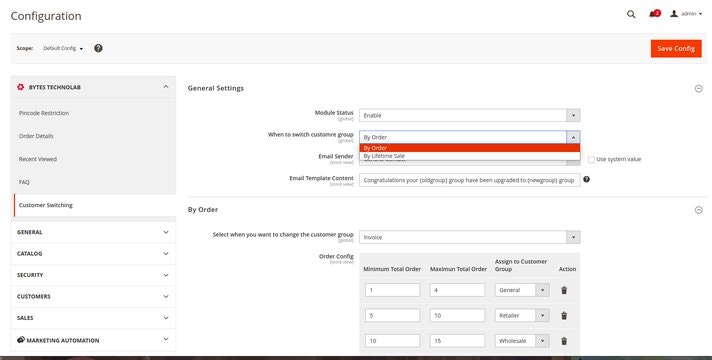Delete the General order config row
Image resolution: width=712 pixels, height=360 pixels.
(564, 290)
